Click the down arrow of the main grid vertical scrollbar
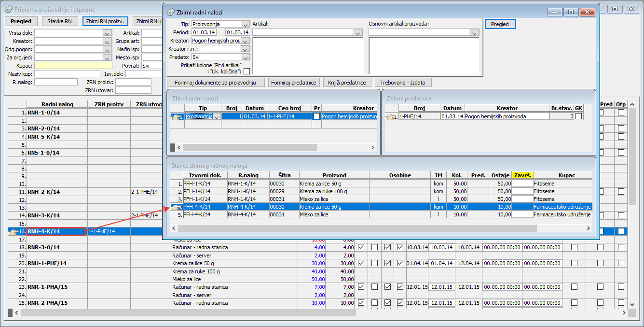 [x=632, y=304]
